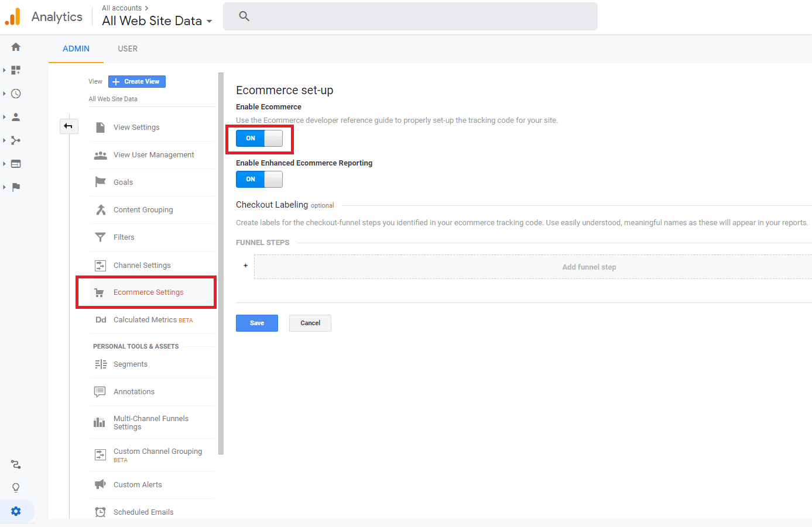Open Behavior window icon
The height and width of the screenshot is (527, 812).
point(16,164)
